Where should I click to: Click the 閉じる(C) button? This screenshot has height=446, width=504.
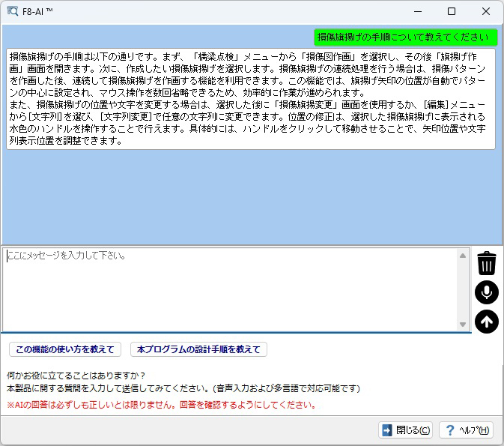405,430
